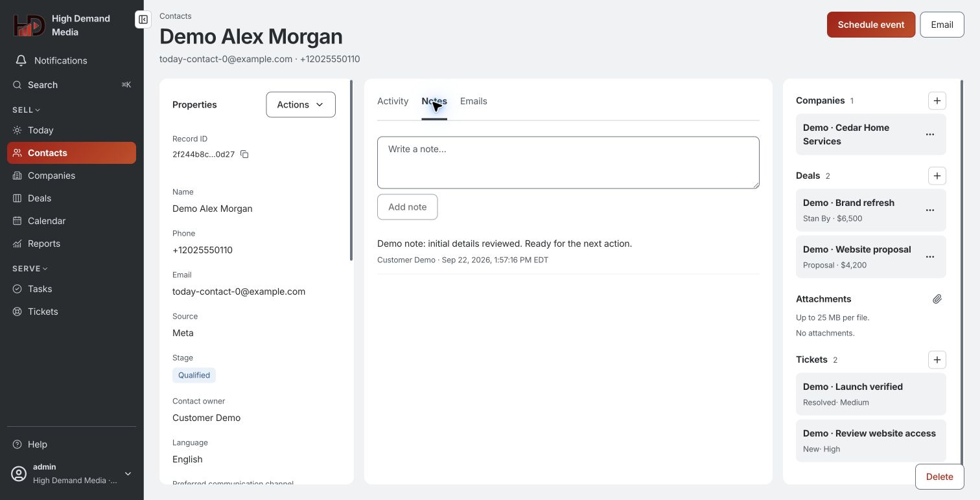Add a company with the plus icon
Screen dimensions: 980x500
coord(937,100)
